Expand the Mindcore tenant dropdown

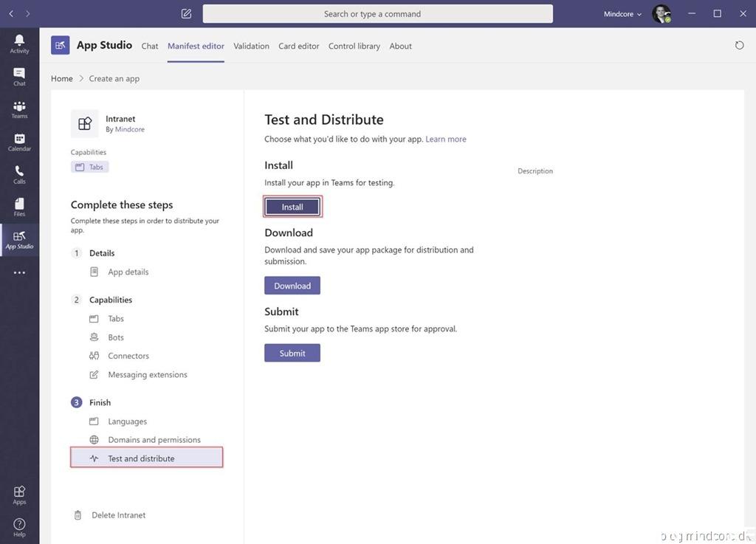[622, 14]
